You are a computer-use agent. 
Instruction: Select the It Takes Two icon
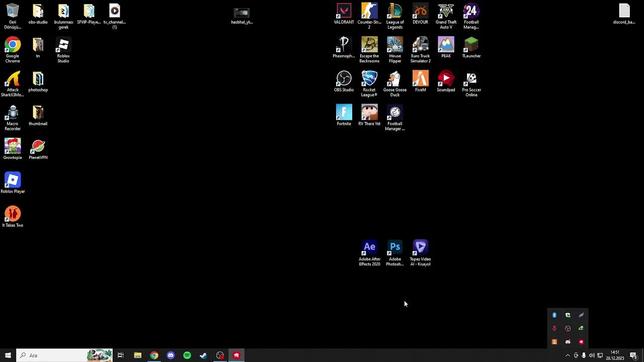tap(13, 217)
